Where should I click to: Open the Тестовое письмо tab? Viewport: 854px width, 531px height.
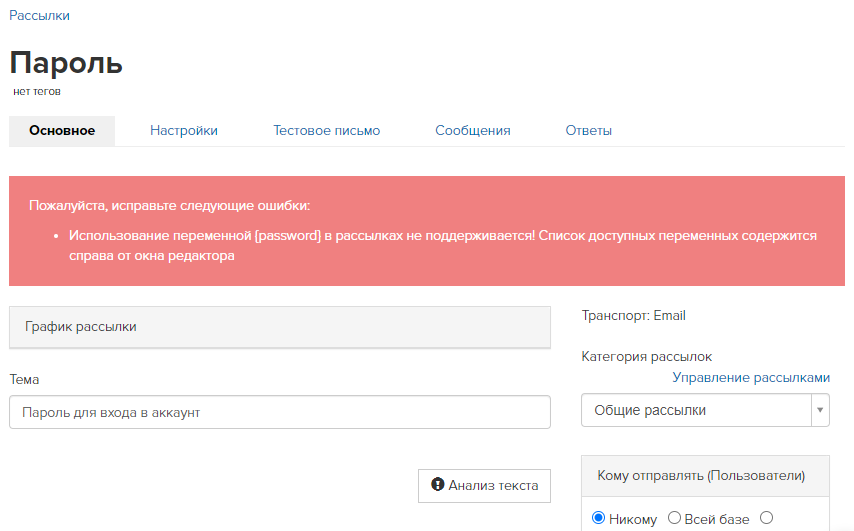[326, 131]
